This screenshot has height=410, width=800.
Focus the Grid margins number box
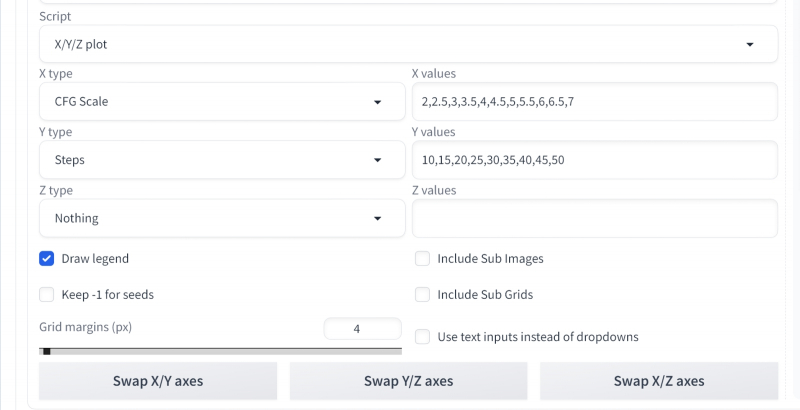[362, 329]
